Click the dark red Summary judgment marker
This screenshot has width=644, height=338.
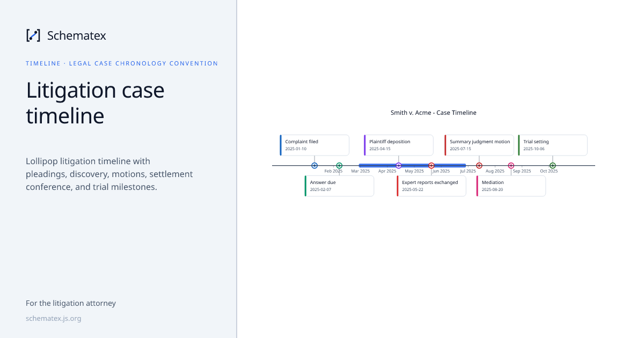coord(479,166)
